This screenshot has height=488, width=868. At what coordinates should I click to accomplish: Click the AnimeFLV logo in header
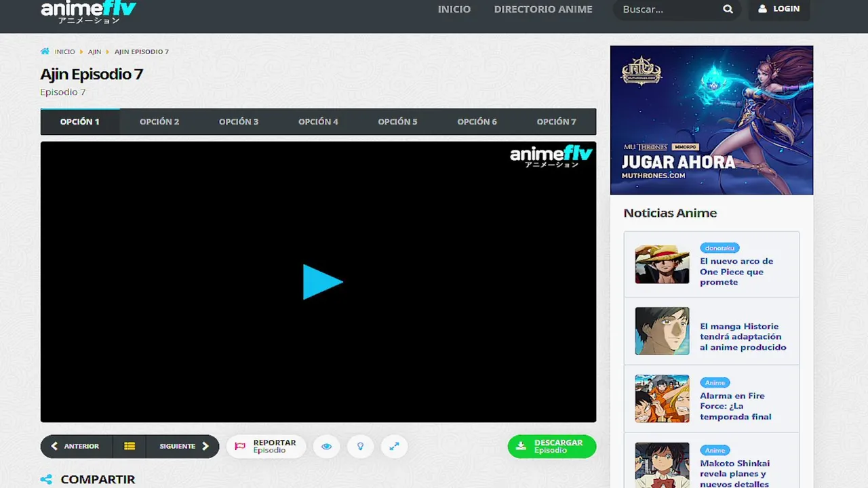tap(88, 12)
